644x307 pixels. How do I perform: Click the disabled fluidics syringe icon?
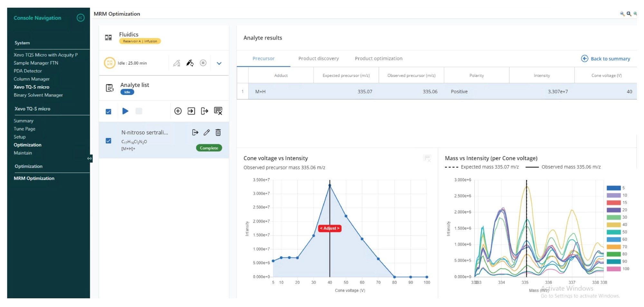coord(176,63)
